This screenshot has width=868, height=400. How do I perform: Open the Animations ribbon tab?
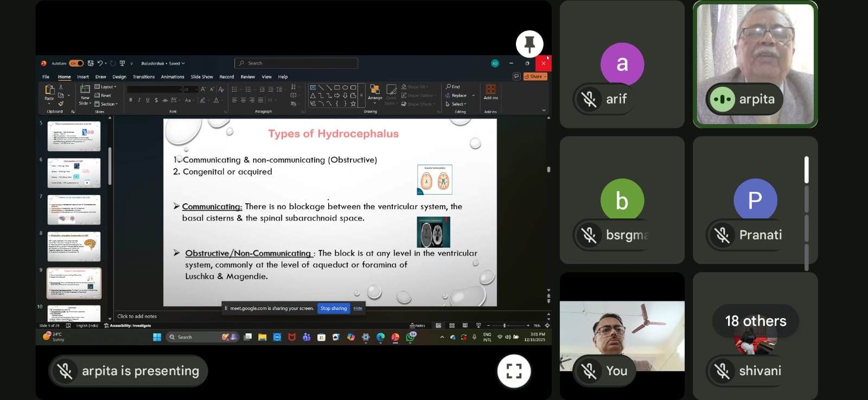tap(173, 77)
